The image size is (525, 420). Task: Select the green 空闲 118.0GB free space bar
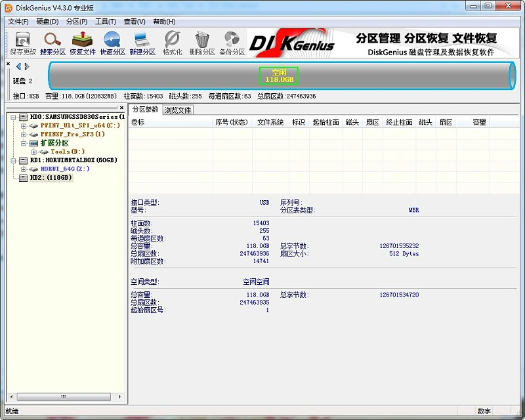[280, 75]
